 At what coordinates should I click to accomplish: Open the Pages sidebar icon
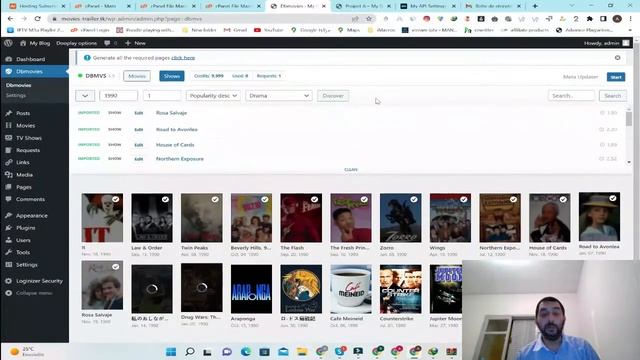tap(9, 187)
